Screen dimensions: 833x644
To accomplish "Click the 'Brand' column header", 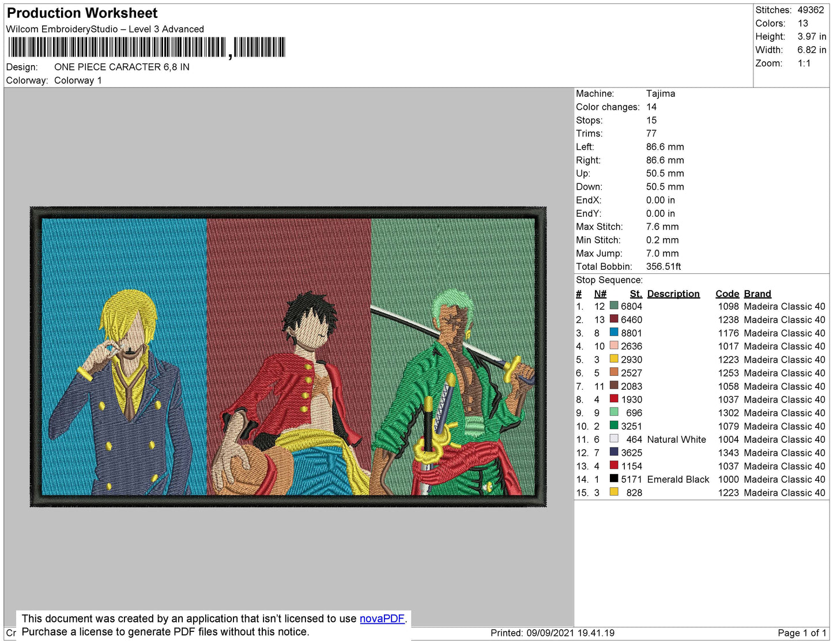I will (757, 293).
